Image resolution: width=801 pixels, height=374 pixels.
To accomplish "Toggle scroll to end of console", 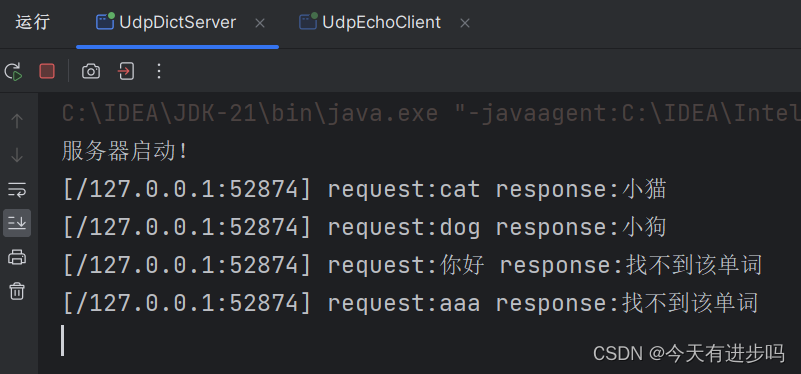I will (x=17, y=223).
